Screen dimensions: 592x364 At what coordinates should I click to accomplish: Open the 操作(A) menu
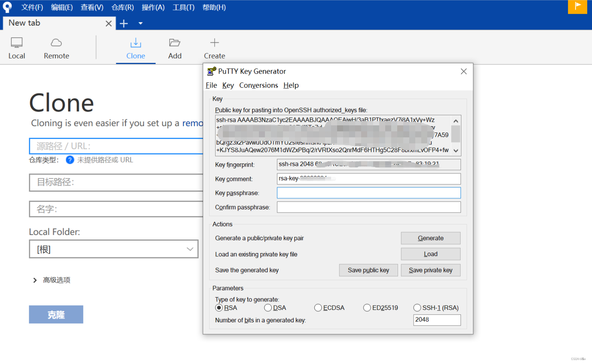tap(153, 7)
